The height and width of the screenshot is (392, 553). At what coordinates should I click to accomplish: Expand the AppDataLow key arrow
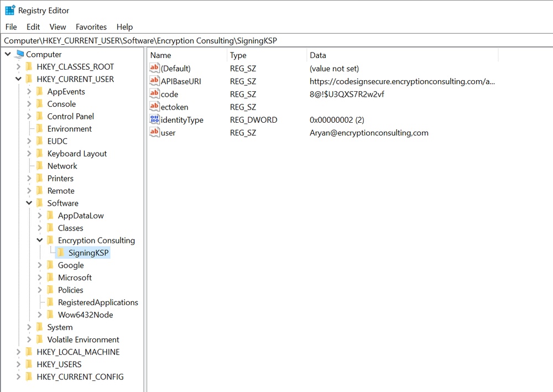(x=39, y=216)
